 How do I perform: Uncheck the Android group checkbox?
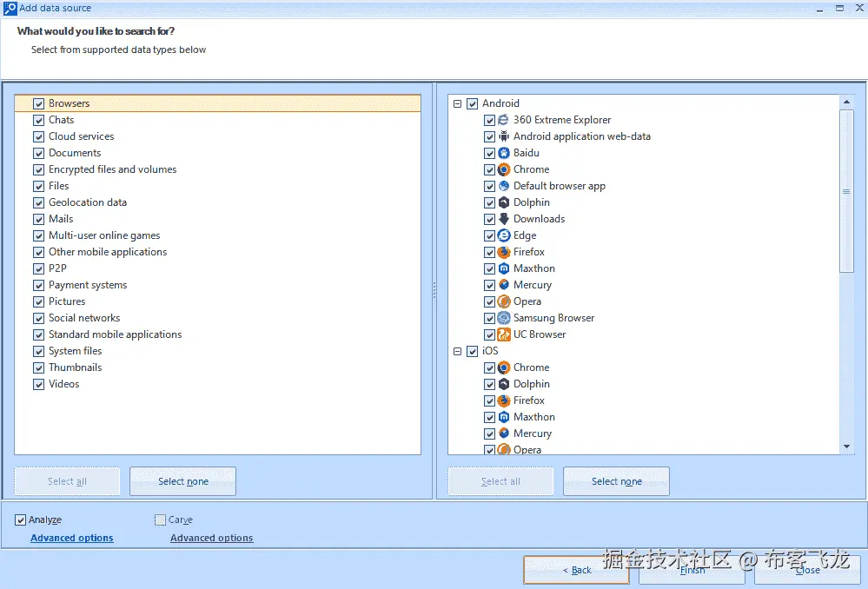(x=472, y=103)
